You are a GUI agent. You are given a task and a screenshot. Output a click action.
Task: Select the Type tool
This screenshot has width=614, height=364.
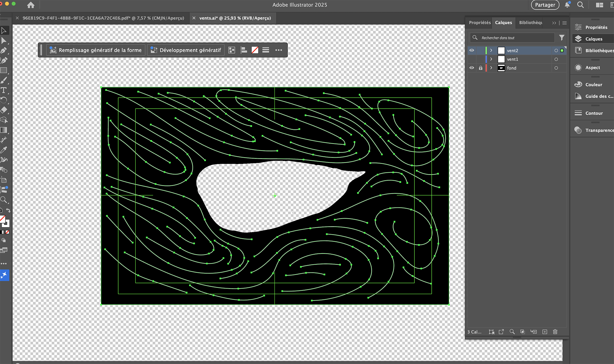[4, 90]
